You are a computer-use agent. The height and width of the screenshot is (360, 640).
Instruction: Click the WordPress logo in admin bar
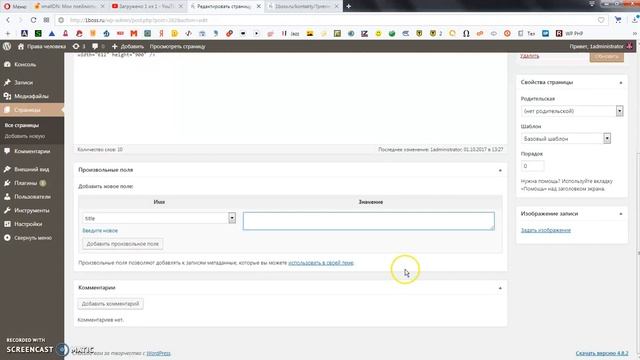(7, 47)
